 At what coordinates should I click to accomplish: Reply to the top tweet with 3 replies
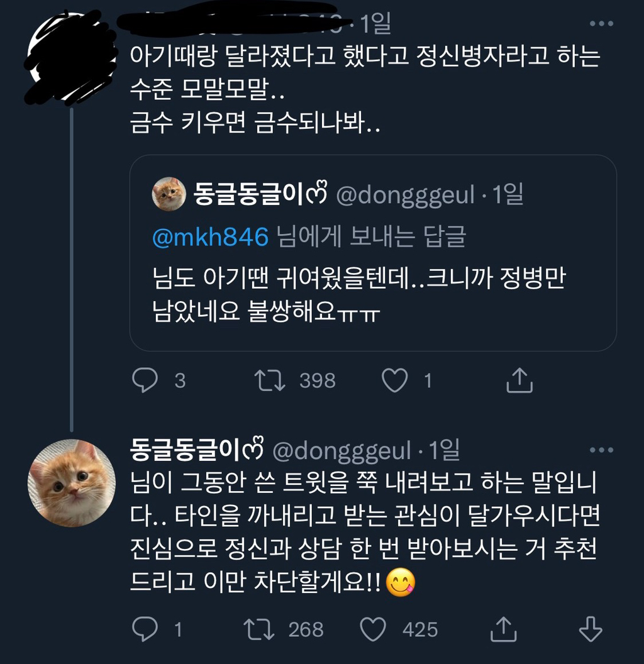(146, 380)
